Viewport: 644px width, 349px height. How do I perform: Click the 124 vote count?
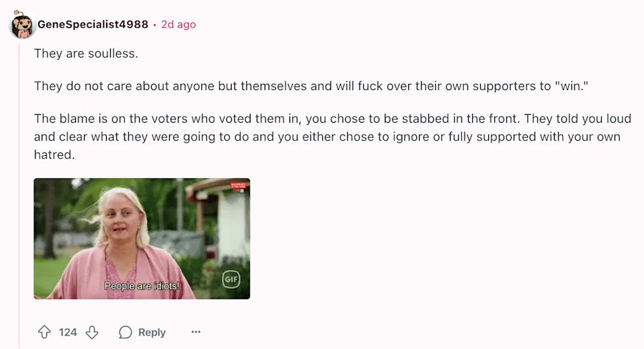click(x=68, y=332)
